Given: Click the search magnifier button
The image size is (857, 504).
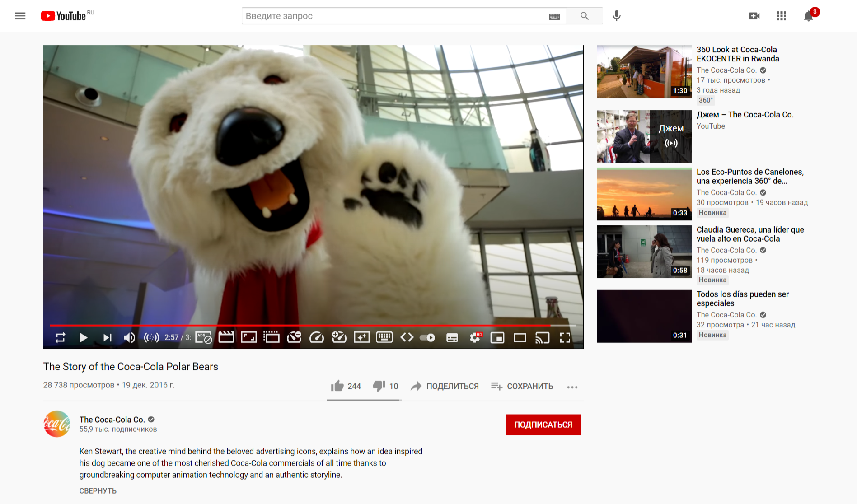Looking at the screenshot, I should [585, 16].
